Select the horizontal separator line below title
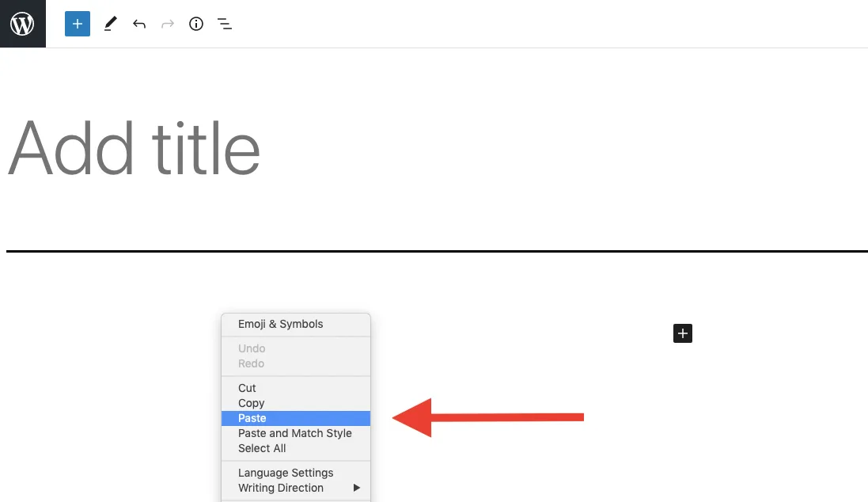The width and height of the screenshot is (868, 502). coord(437,252)
